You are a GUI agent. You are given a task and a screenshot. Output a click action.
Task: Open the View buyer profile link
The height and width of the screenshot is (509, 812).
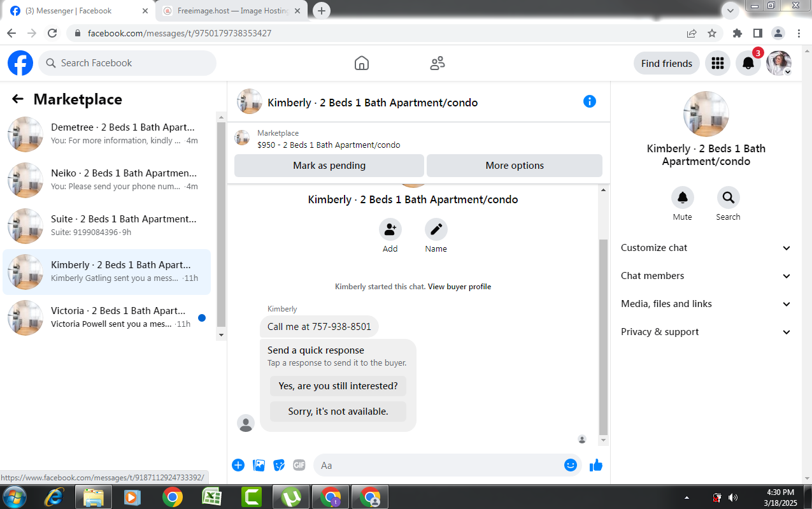pyautogui.click(x=459, y=287)
